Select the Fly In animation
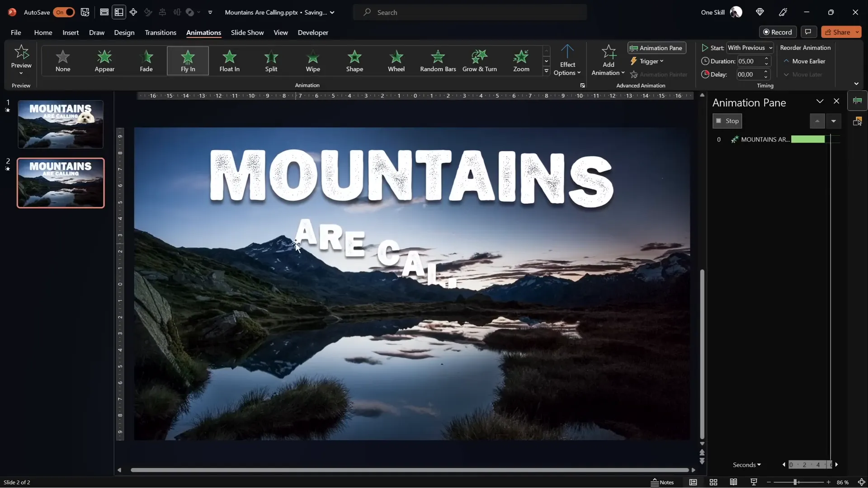 (188, 61)
